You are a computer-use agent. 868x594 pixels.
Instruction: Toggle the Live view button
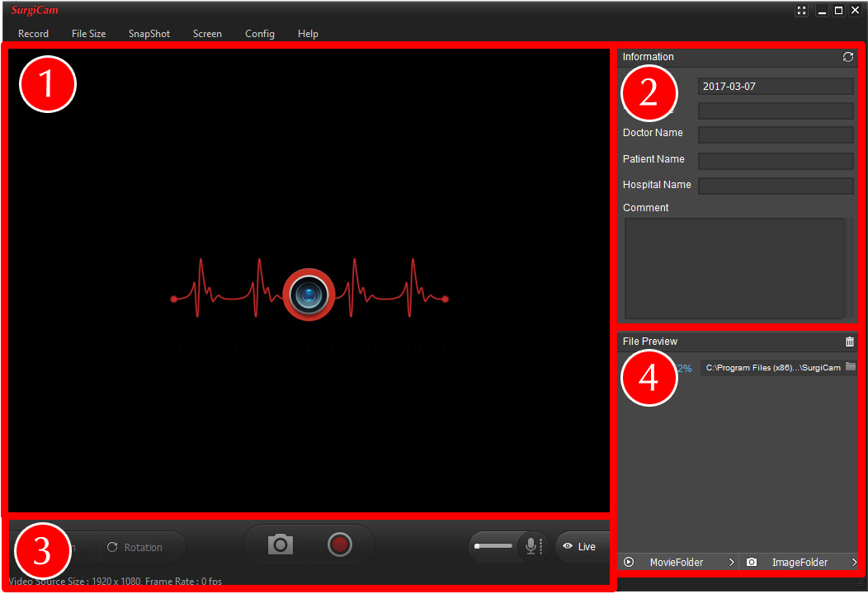pyautogui.click(x=581, y=547)
